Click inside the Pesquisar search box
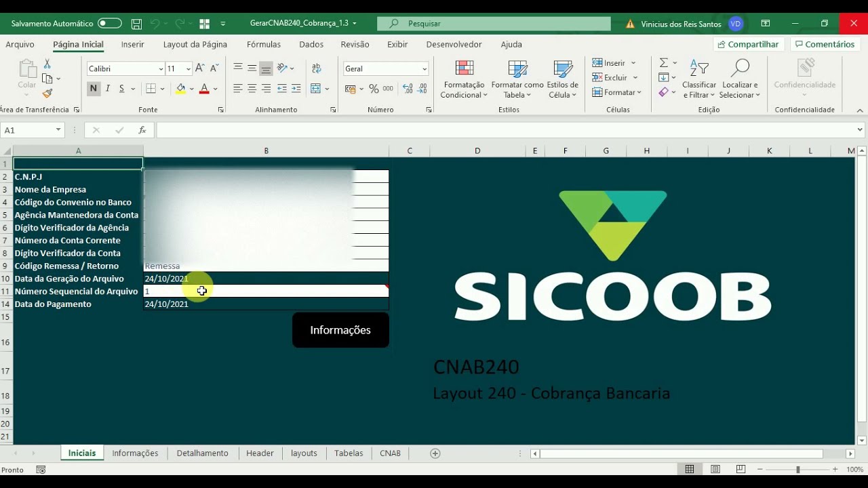868x488 pixels. pos(494,23)
